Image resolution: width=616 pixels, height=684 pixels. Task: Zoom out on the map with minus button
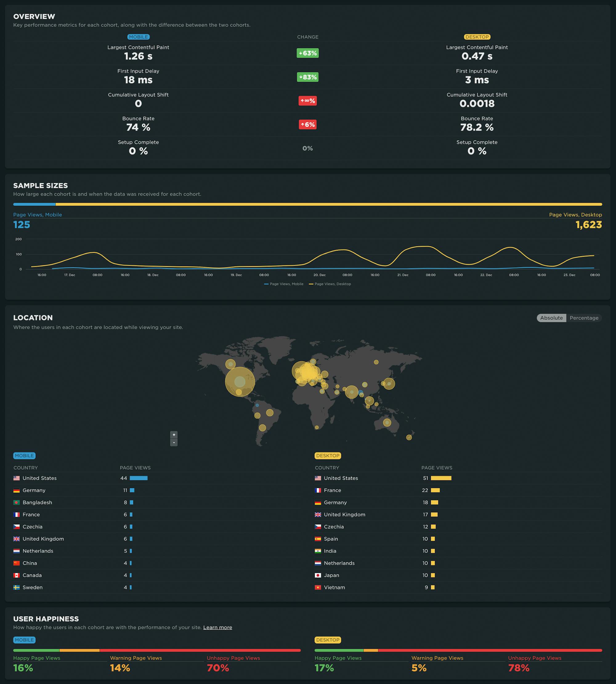174,442
